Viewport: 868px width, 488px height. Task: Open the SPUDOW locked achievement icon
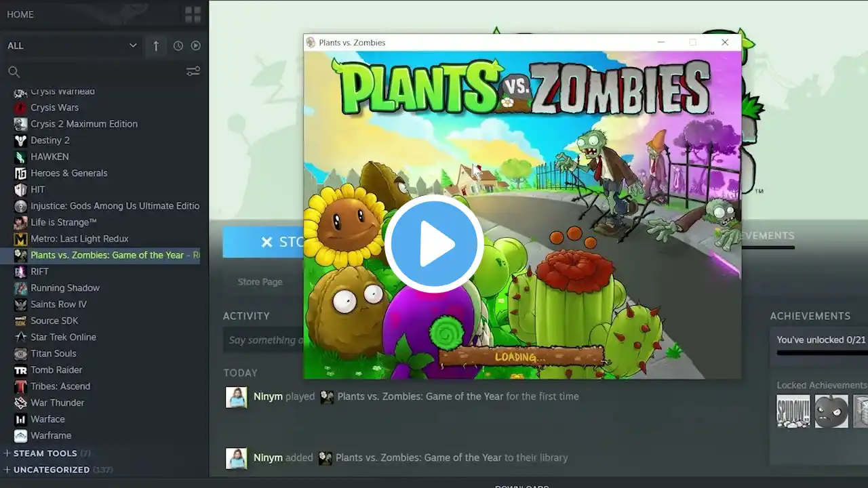pos(793,411)
